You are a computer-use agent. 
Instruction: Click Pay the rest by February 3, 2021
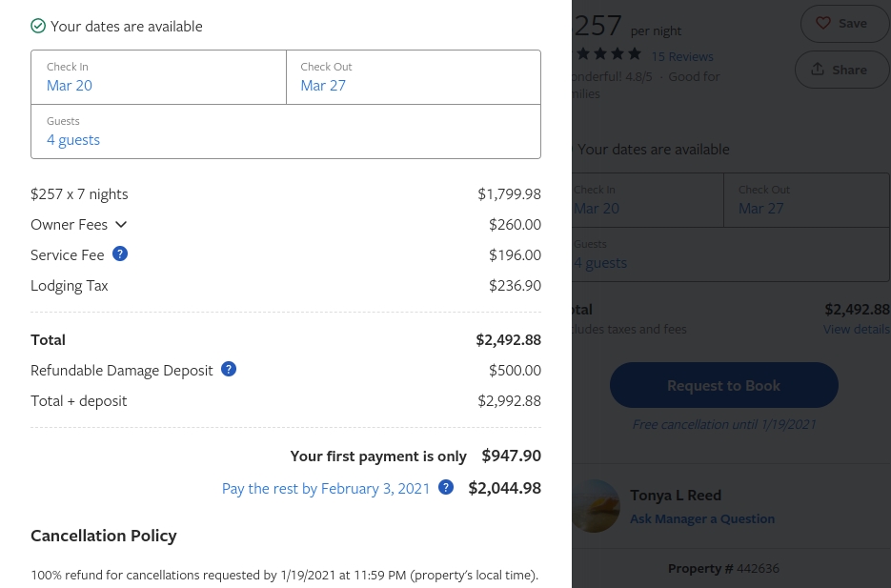(x=326, y=489)
